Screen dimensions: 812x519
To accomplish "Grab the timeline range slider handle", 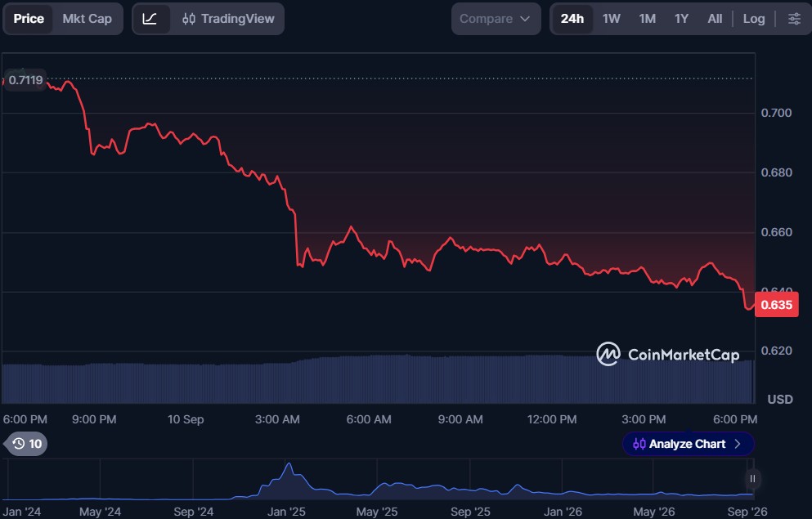I will tap(752, 479).
